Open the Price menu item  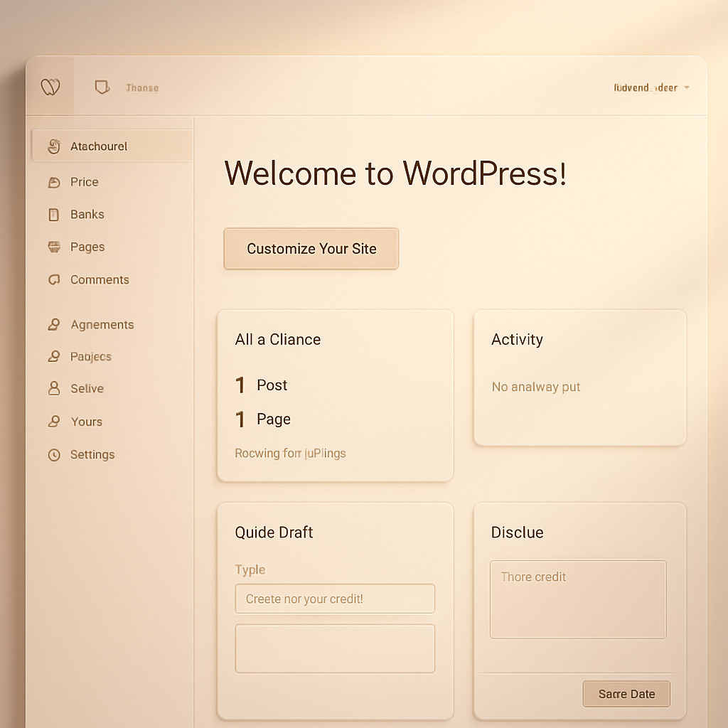pyautogui.click(x=84, y=182)
